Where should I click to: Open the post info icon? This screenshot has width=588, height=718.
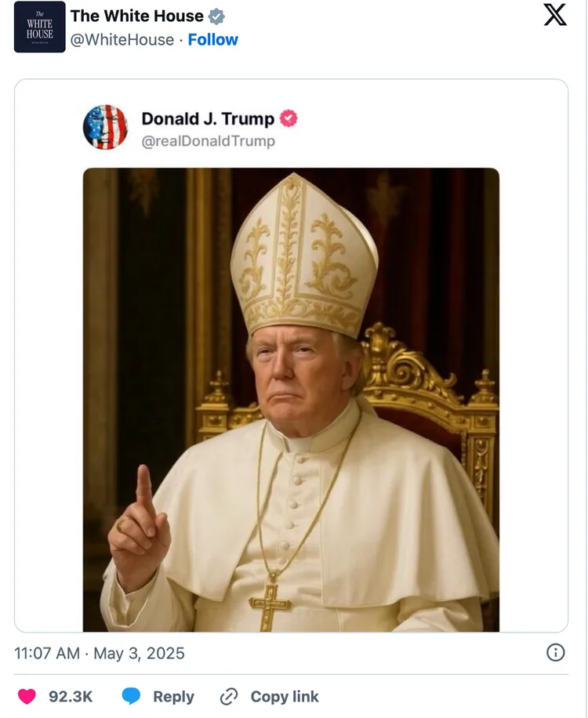(555, 653)
